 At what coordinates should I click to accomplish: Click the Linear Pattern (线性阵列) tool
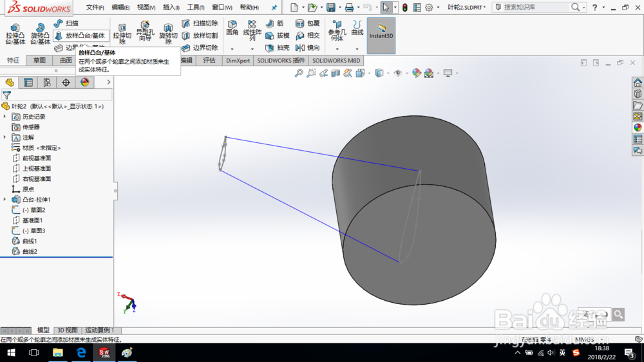tap(252, 30)
